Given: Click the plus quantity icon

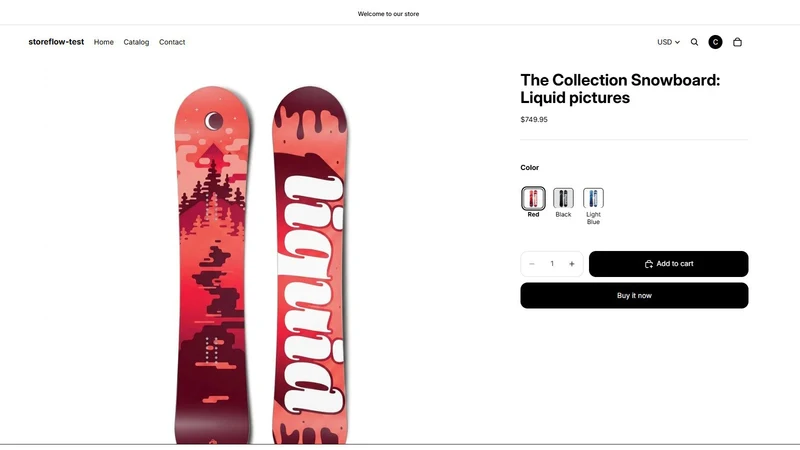Looking at the screenshot, I should point(571,264).
